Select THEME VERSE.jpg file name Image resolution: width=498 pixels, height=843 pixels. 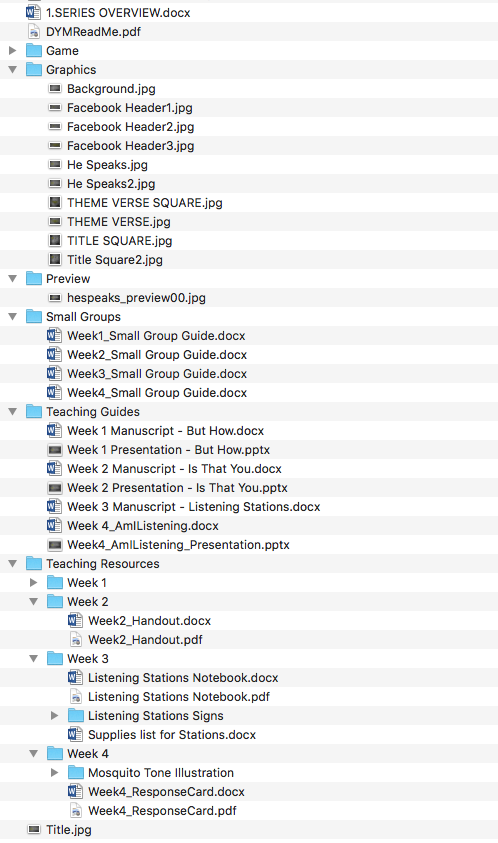coord(119,222)
